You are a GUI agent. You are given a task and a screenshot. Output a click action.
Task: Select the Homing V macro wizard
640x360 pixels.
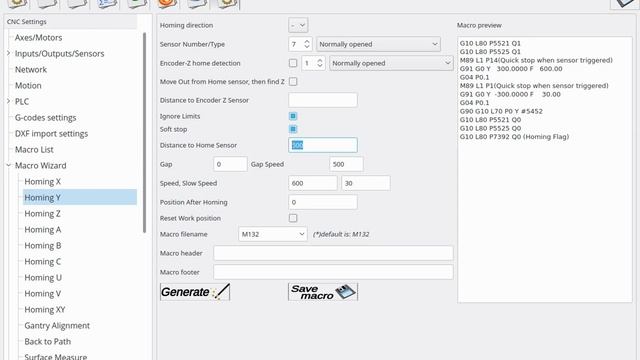pyautogui.click(x=42, y=293)
